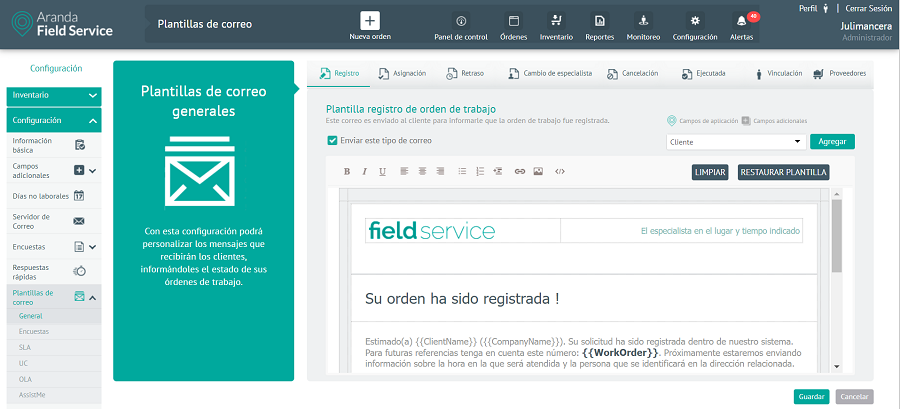Image resolution: width=900 pixels, height=409 pixels.
Task: Click Campos adicionales plus icon above dropdown
Action: (746, 121)
